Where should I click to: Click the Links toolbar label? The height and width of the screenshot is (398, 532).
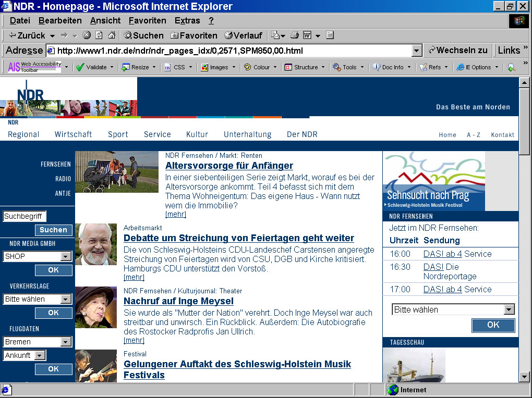pyautogui.click(x=509, y=50)
